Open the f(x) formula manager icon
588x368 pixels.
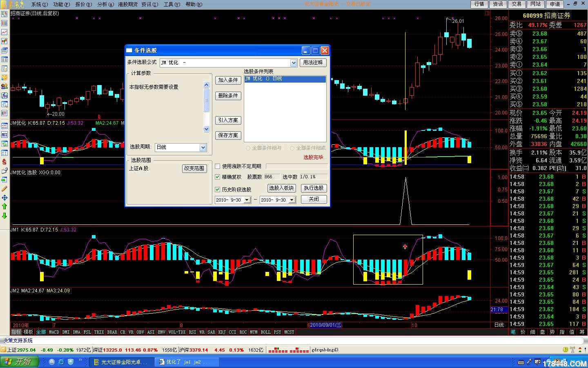tap(4, 95)
